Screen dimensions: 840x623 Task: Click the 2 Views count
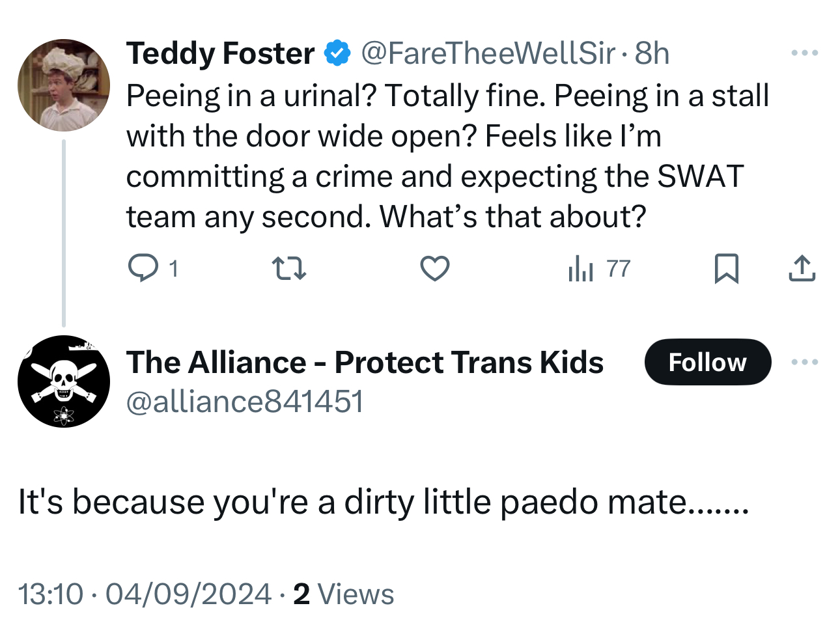343,594
